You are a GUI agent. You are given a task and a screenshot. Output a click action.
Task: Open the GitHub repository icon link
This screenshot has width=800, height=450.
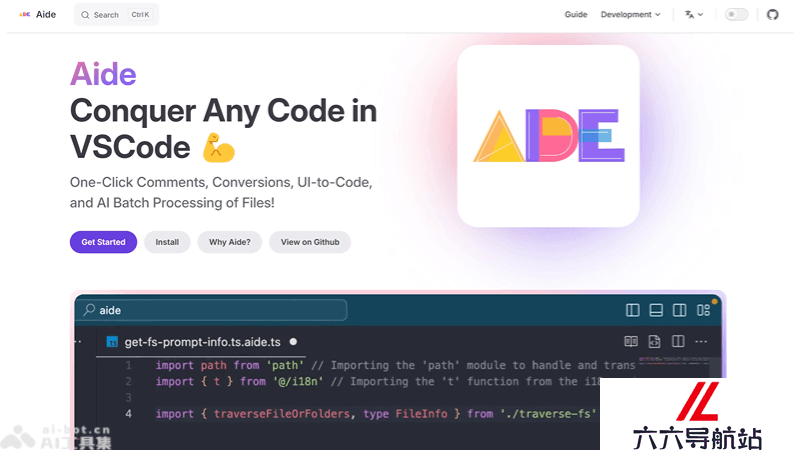pos(772,14)
